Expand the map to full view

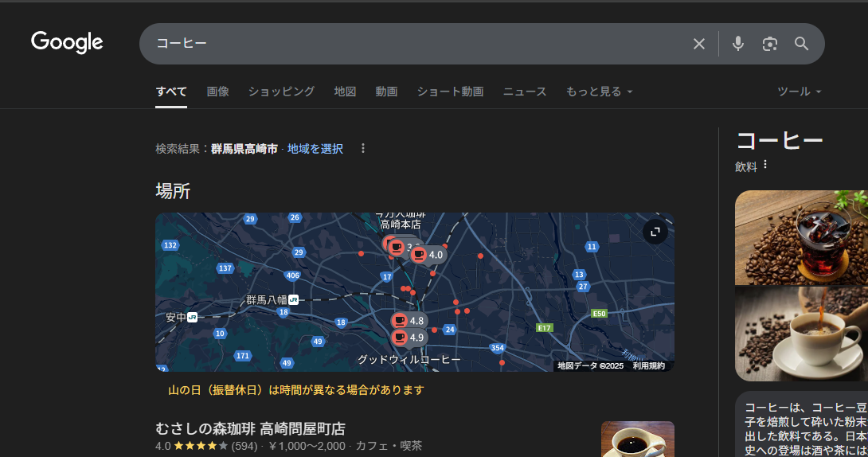point(655,232)
